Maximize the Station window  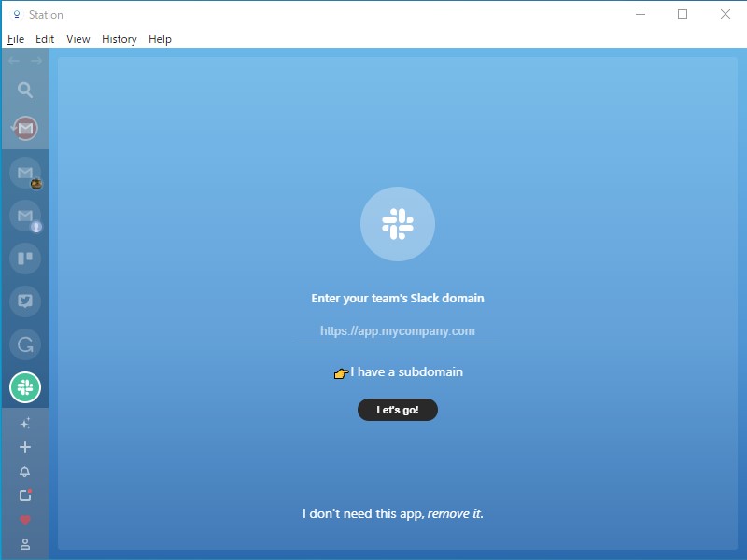click(683, 14)
